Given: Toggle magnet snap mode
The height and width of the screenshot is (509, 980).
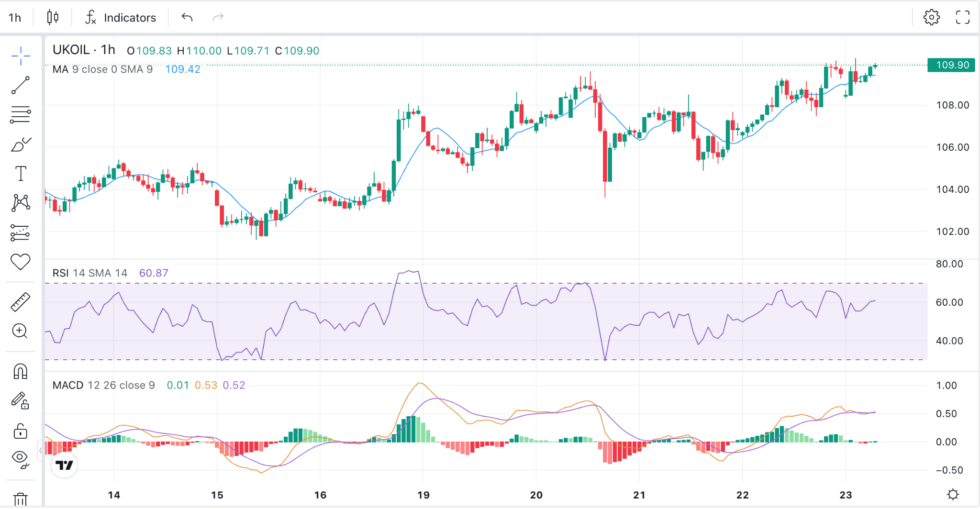Looking at the screenshot, I should click(x=21, y=371).
